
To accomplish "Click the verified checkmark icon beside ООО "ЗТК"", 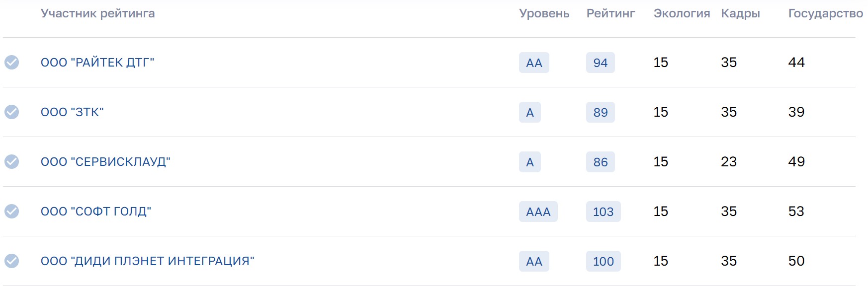I will 12,112.
